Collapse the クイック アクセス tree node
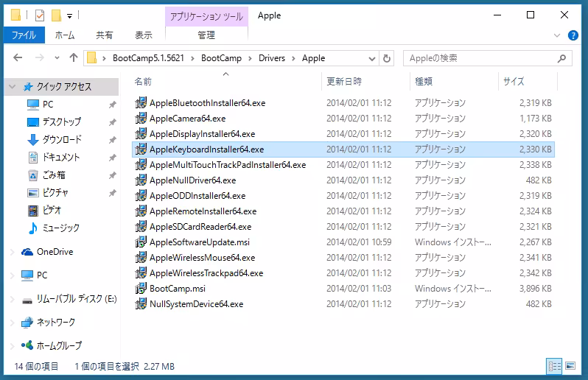The width and height of the screenshot is (588, 380). point(13,87)
